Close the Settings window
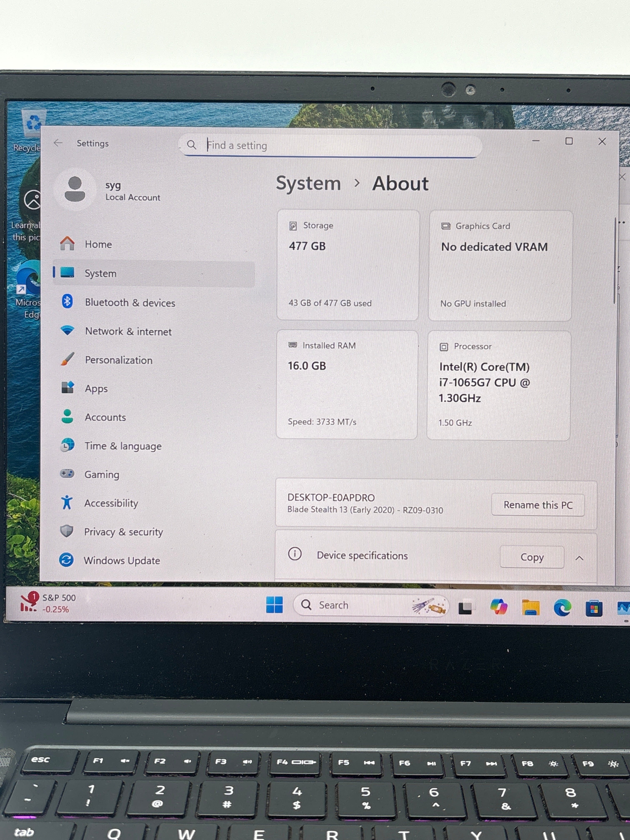 [602, 142]
